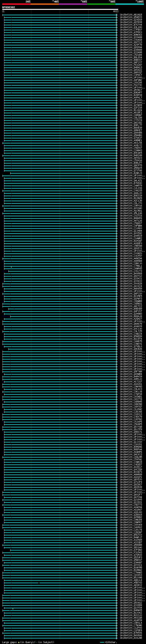The width and height of the screenshot is (146, 644).
Task: Click label UniRef100_C7FB07
Action: tap(131, 30)
